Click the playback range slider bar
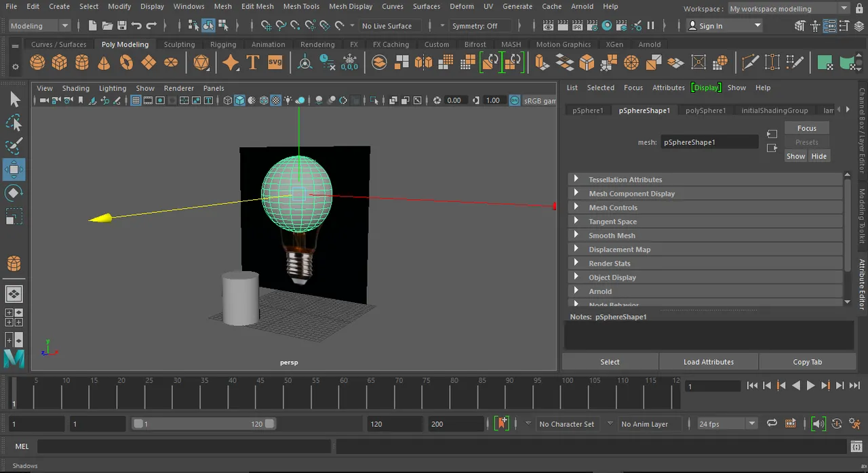 pyautogui.click(x=203, y=424)
